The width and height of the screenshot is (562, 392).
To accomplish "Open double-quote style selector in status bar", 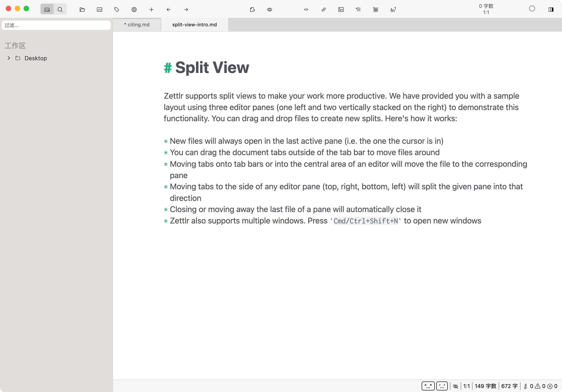I will click(428, 386).
